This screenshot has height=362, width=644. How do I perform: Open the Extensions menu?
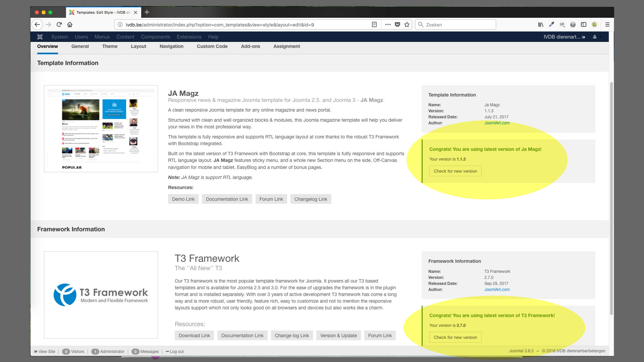189,37
